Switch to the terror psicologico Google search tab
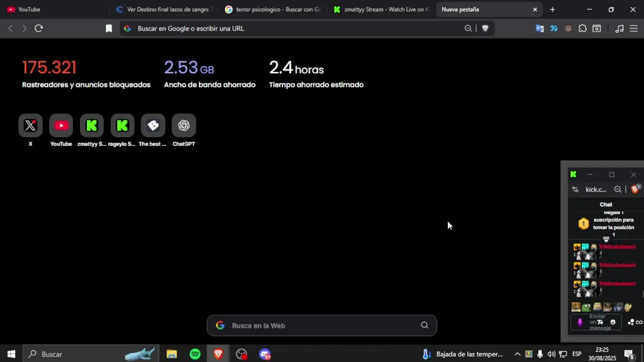 pyautogui.click(x=273, y=10)
